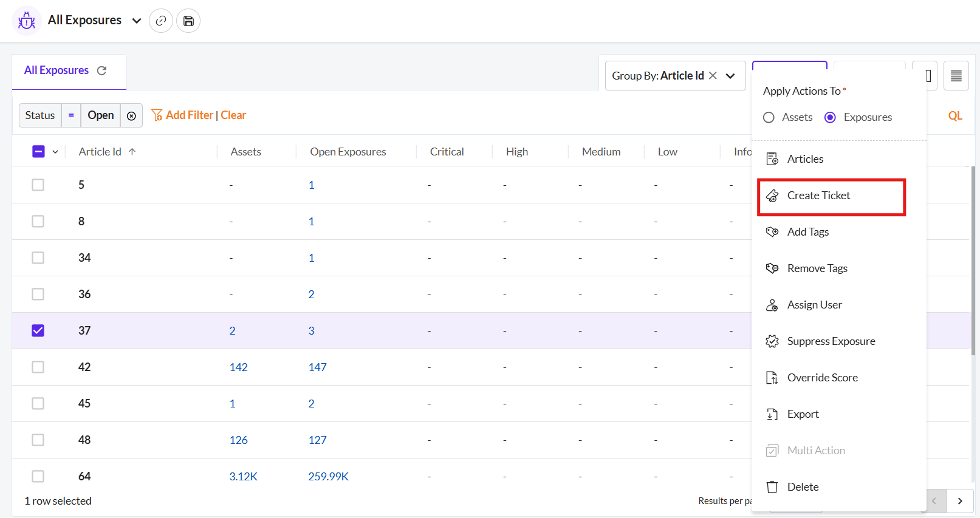
Task: Toggle the select-all header checkbox
Action: pyautogui.click(x=38, y=151)
